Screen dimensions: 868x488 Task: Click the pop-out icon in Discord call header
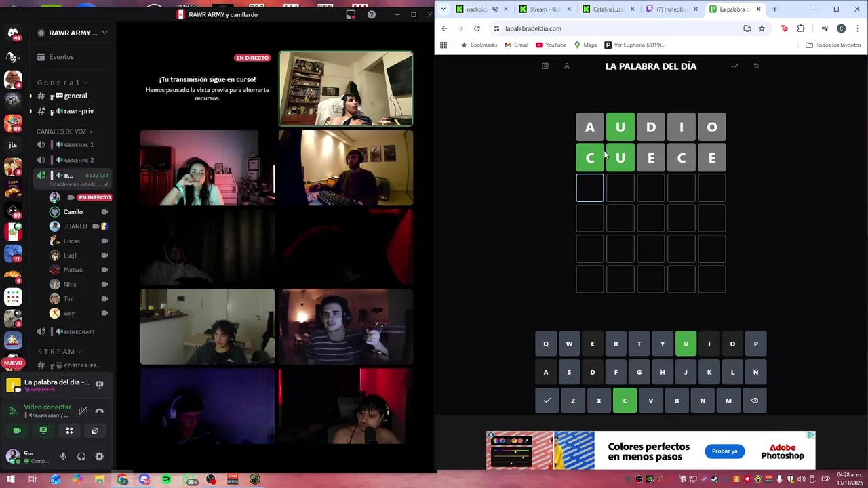pyautogui.click(x=351, y=14)
